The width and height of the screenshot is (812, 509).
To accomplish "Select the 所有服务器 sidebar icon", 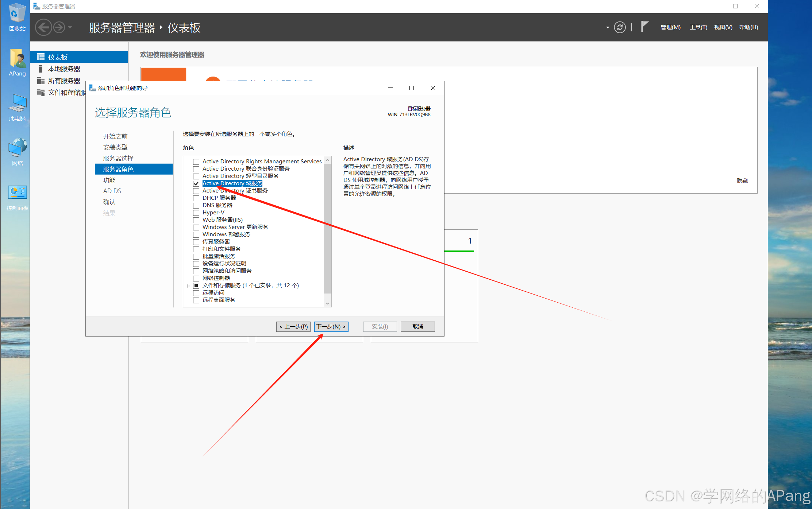I will (41, 81).
